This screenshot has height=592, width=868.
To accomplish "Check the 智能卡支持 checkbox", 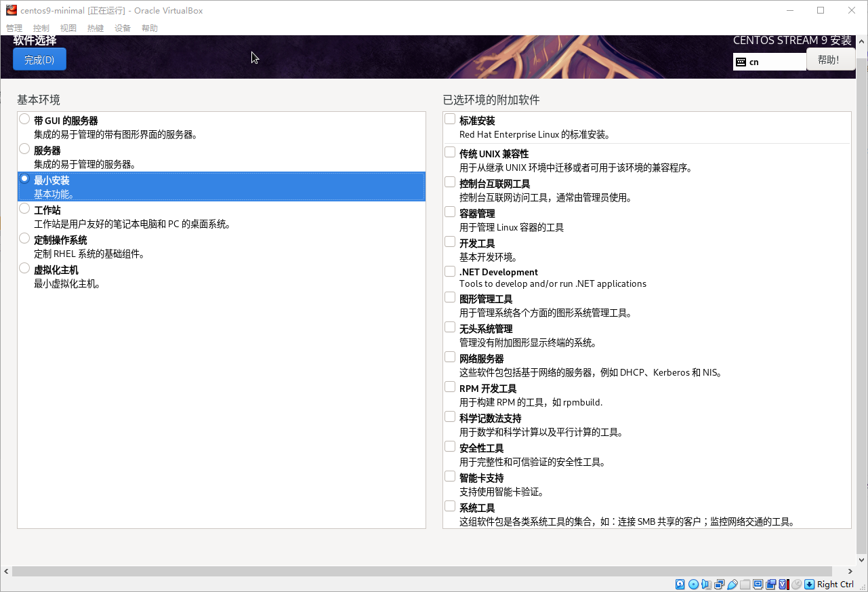I will 450,477.
